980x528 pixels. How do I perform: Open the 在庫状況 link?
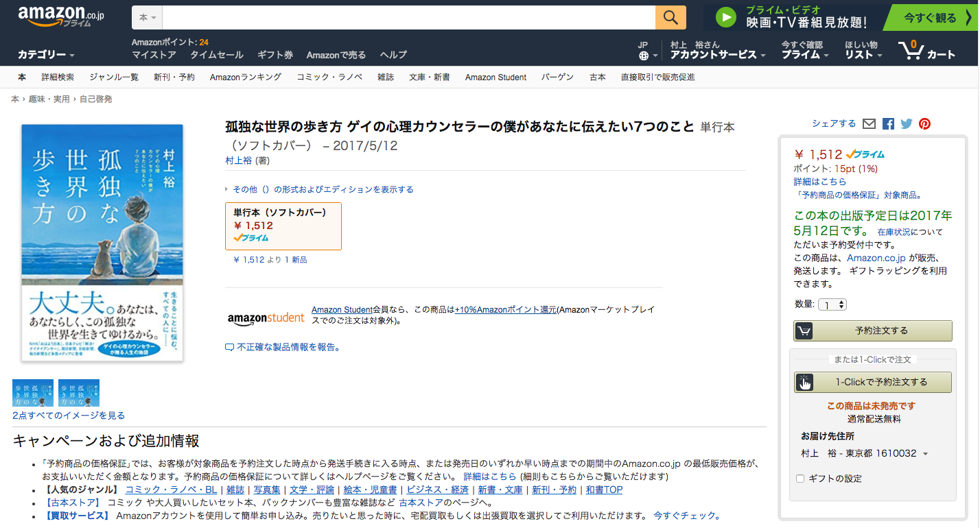coord(894,232)
